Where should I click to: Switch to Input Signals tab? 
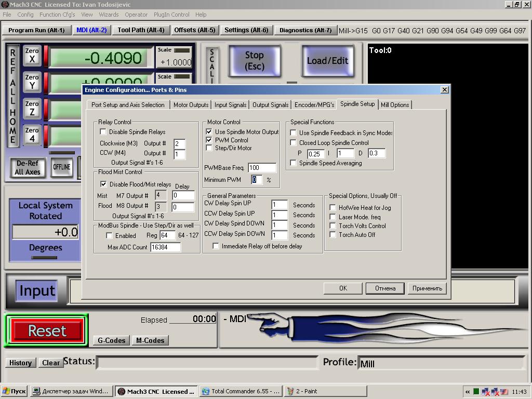[230, 105]
